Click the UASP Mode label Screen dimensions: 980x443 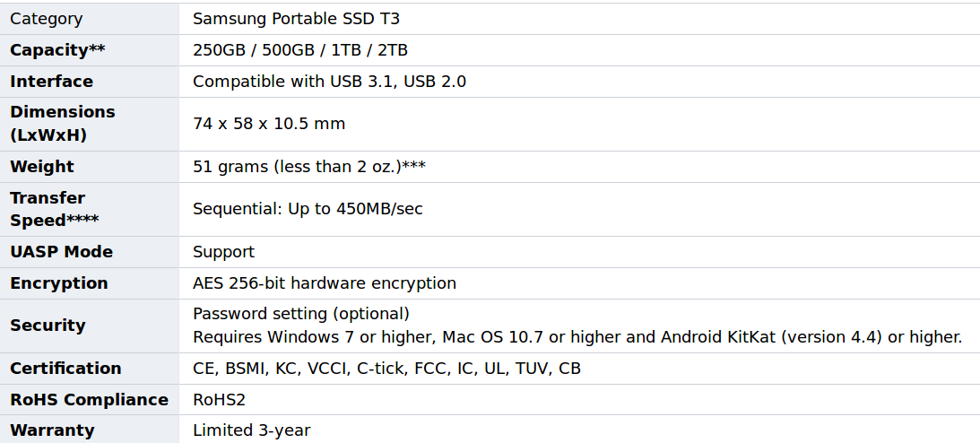[61, 252]
